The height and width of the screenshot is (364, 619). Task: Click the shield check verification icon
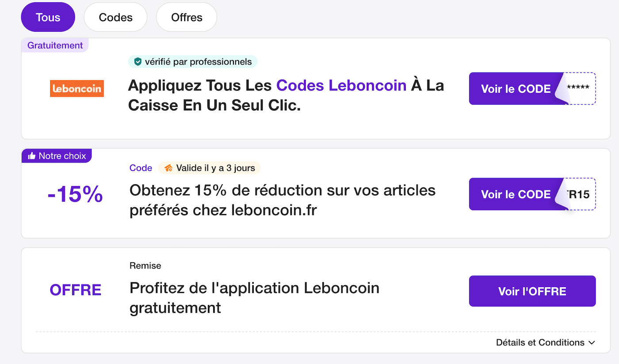138,61
